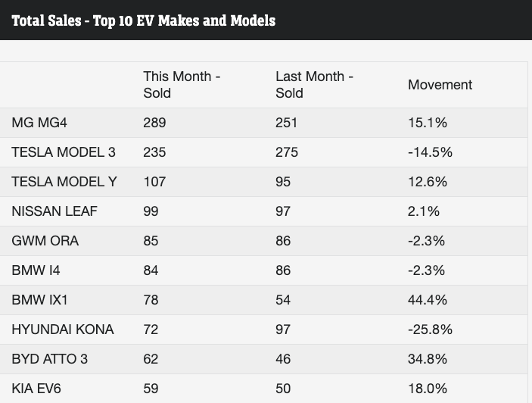Click MG MG4 this month value 289
The image size is (532, 403).
pyautogui.click(x=154, y=123)
